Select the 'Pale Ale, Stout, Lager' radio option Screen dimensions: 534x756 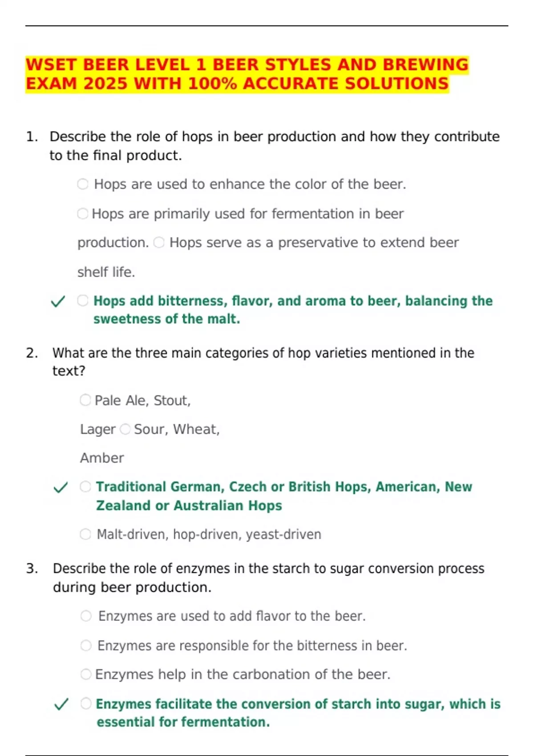(x=85, y=400)
